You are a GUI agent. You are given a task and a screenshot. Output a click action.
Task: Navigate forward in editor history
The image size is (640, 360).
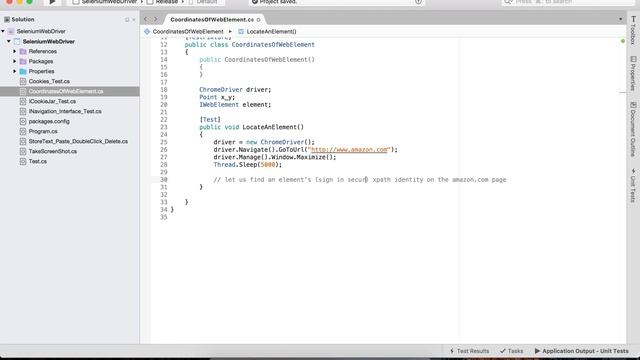click(x=155, y=19)
